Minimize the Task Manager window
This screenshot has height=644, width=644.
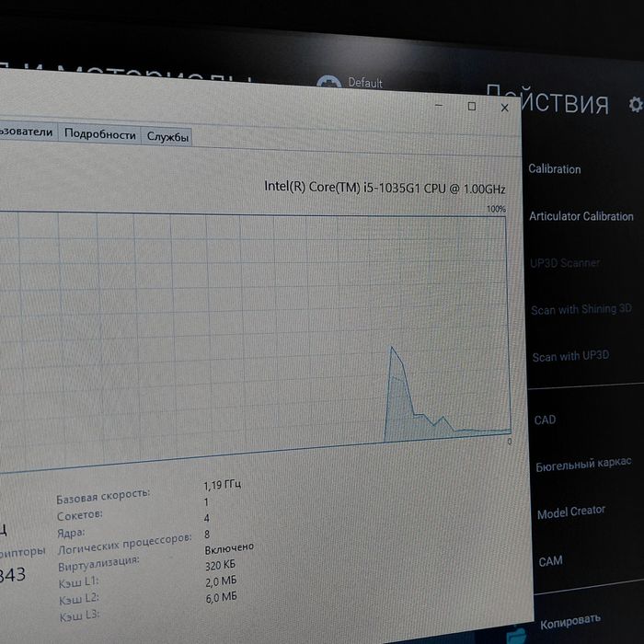[439, 106]
